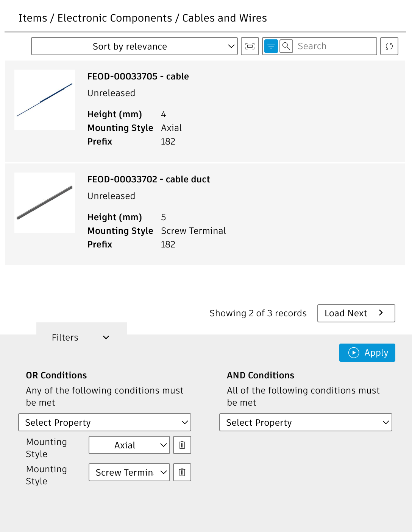
Task: Click the refresh arrows icon
Action: (389, 46)
